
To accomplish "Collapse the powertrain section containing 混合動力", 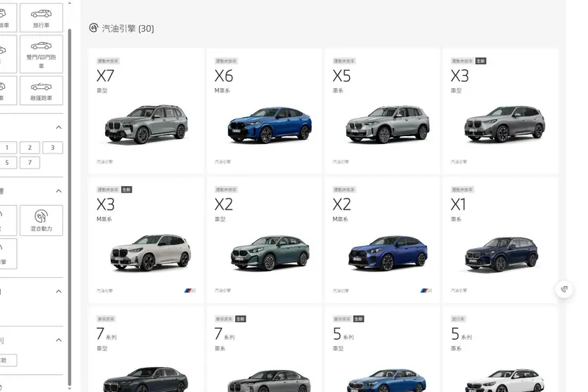I will (59, 191).
